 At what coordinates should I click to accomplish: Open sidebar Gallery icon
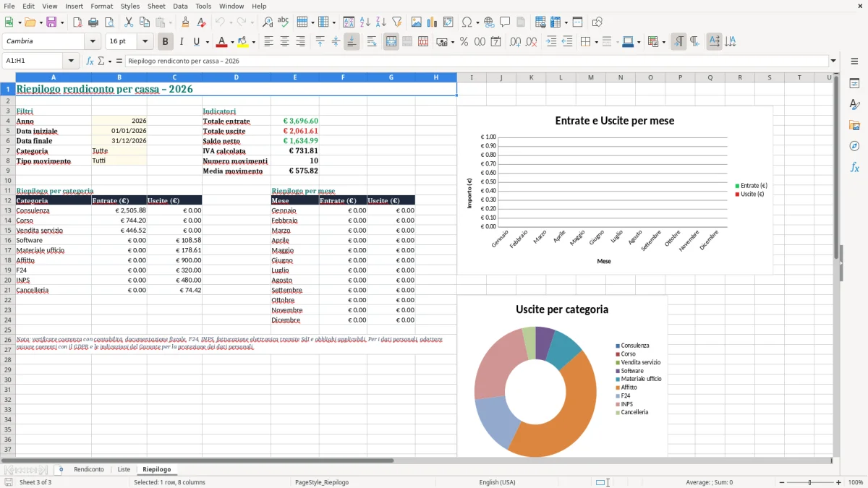pos(854,125)
